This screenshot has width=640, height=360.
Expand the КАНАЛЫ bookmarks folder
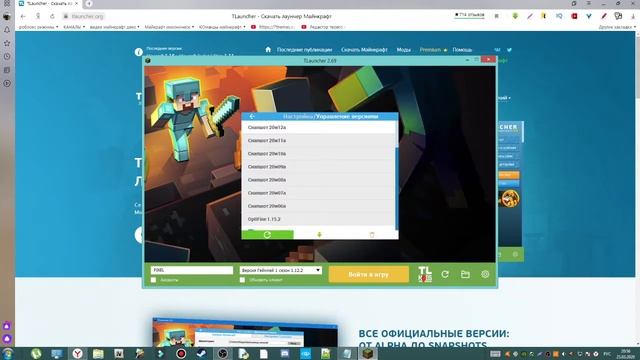tap(74, 27)
